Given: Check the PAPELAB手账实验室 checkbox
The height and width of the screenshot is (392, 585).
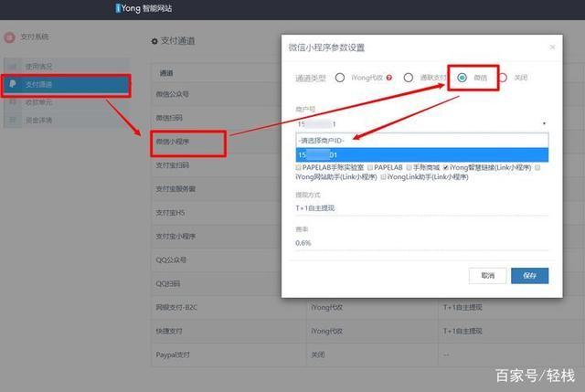Looking at the screenshot, I should [x=299, y=168].
